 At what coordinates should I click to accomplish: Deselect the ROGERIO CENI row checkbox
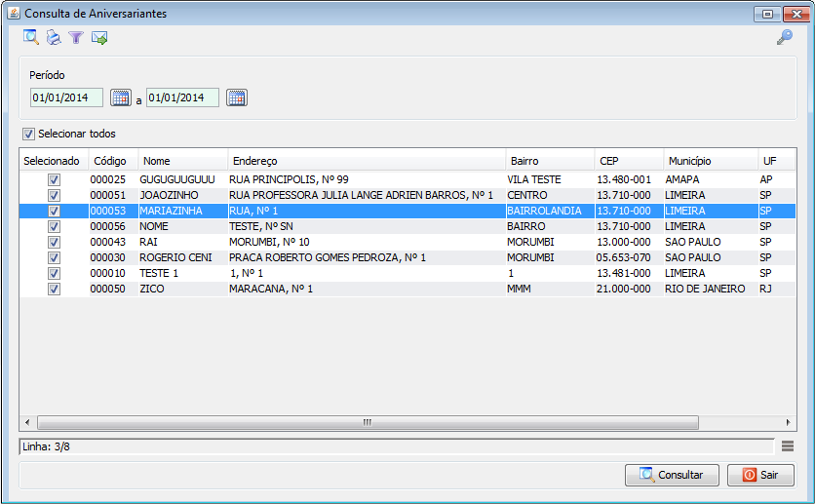point(54,258)
